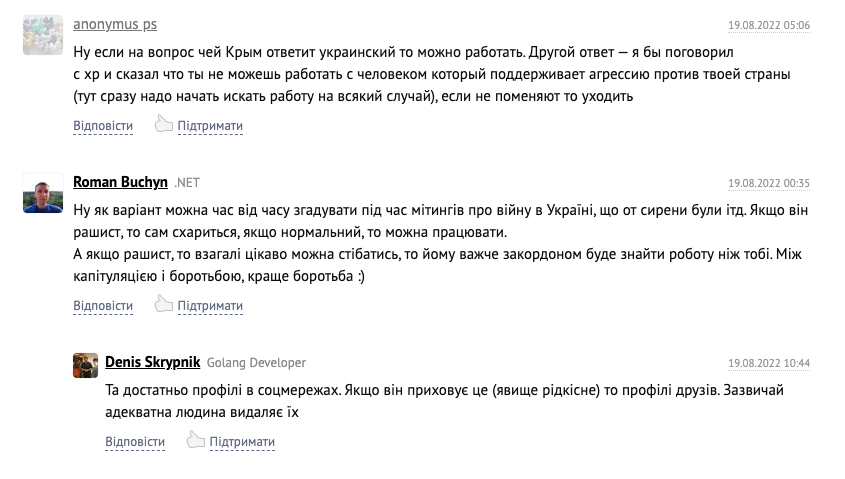Open Roman Buchyn's profile name link
The height and width of the screenshot is (479, 845).
(x=120, y=182)
